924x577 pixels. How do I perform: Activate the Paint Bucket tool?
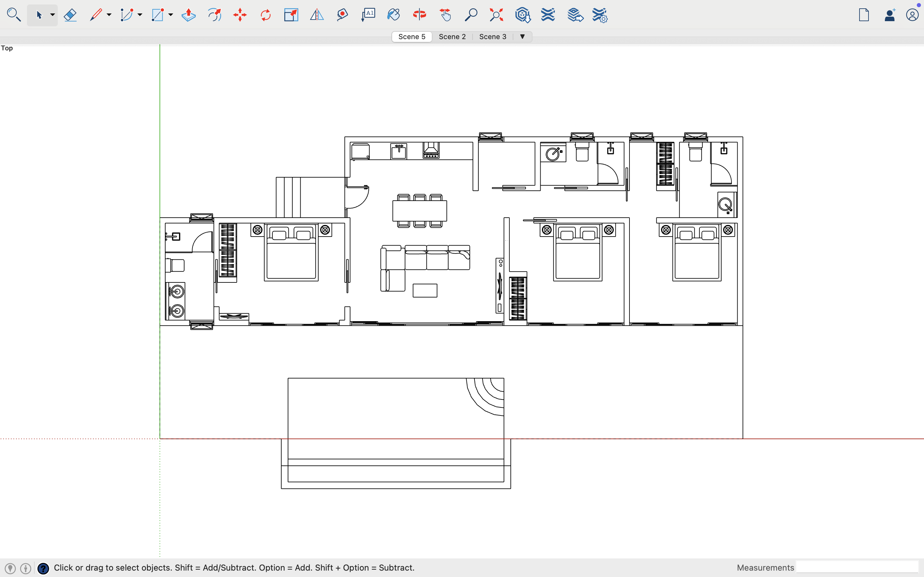click(x=394, y=15)
